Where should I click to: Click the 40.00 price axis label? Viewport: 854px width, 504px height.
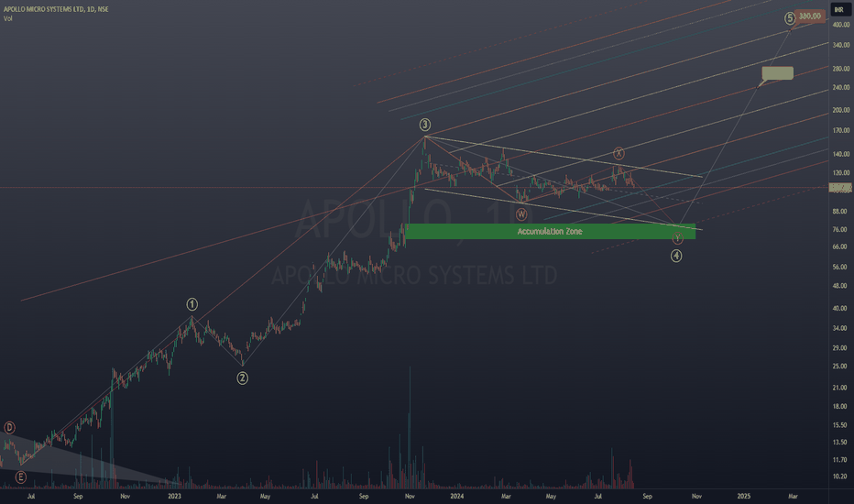(x=839, y=309)
